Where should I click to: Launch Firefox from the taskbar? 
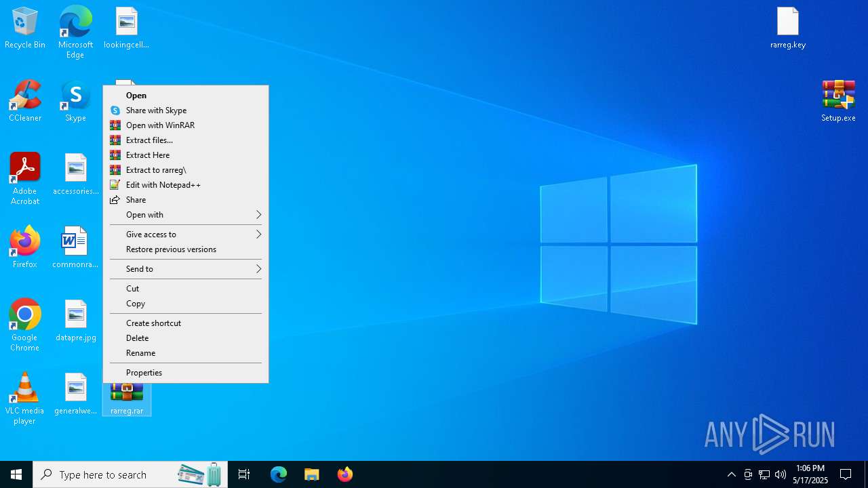point(344,474)
